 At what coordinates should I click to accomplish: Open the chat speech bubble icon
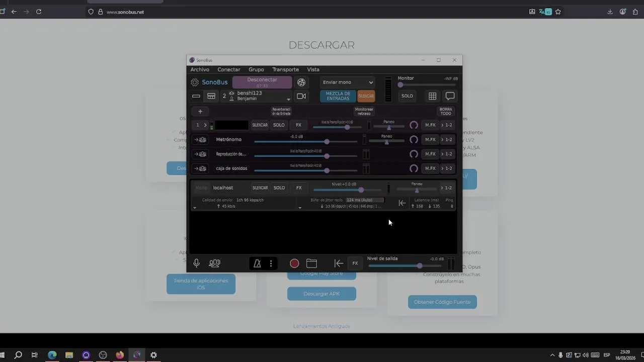pos(450,96)
